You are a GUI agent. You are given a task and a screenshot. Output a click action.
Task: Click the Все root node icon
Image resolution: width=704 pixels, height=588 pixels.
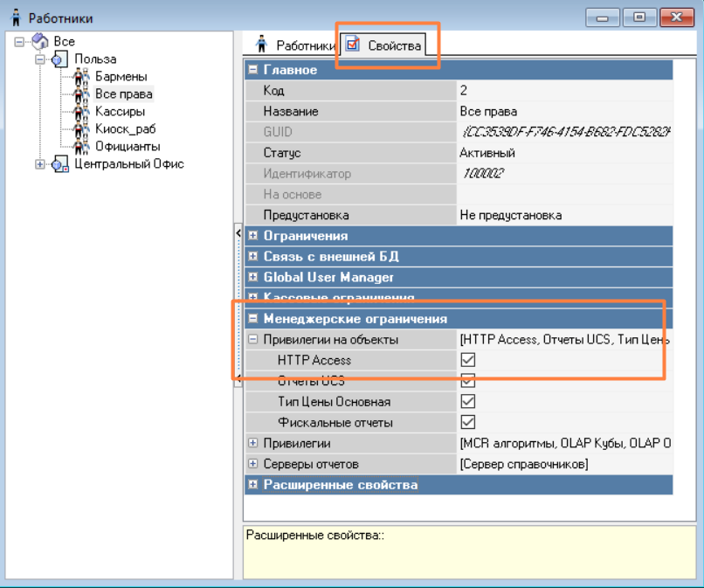click(x=40, y=42)
